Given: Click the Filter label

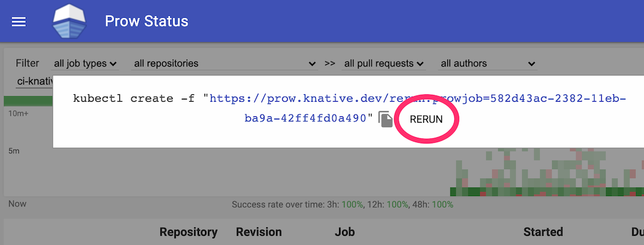Looking at the screenshot, I should 28,63.
